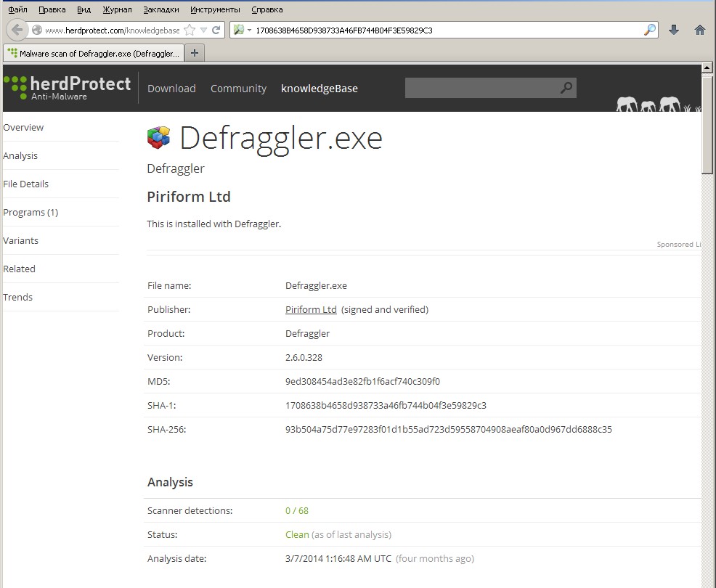
Task: Click the Defraggler.exe file name value
Action: [x=316, y=286]
